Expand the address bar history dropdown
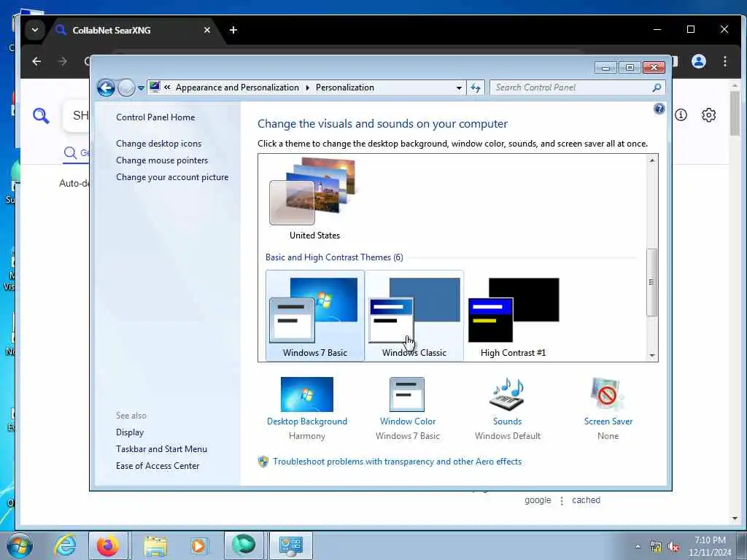Image resolution: width=747 pixels, height=560 pixels. click(459, 87)
